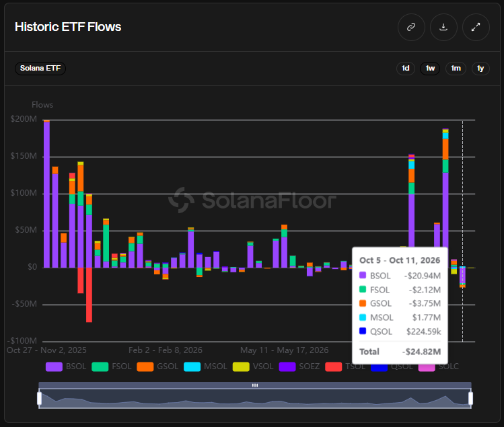Image resolution: width=504 pixels, height=427 pixels.
Task: Expand the chart to fullscreen
Action: (476, 27)
